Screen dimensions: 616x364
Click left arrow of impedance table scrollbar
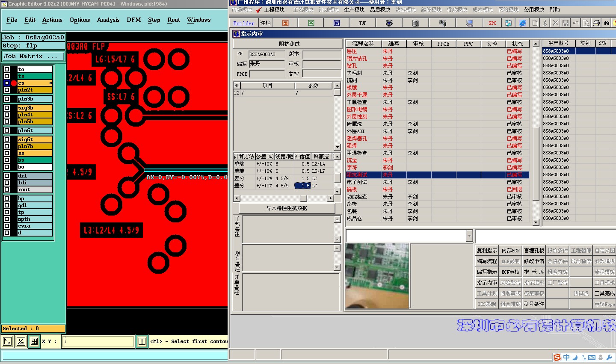click(x=237, y=198)
